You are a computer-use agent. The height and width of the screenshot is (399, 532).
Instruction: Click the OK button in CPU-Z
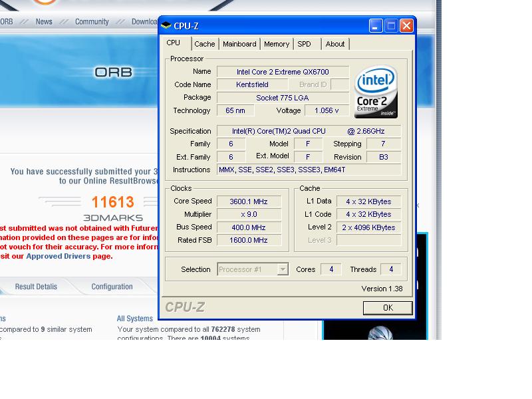388,308
